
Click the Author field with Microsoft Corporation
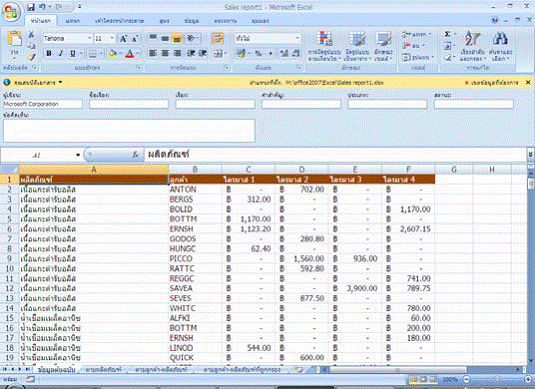point(43,104)
